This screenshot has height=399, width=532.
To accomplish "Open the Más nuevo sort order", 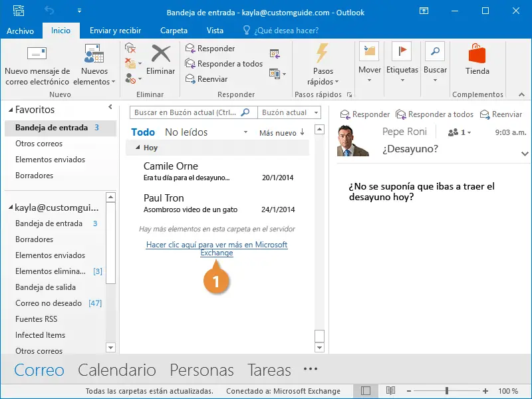I will tap(281, 132).
